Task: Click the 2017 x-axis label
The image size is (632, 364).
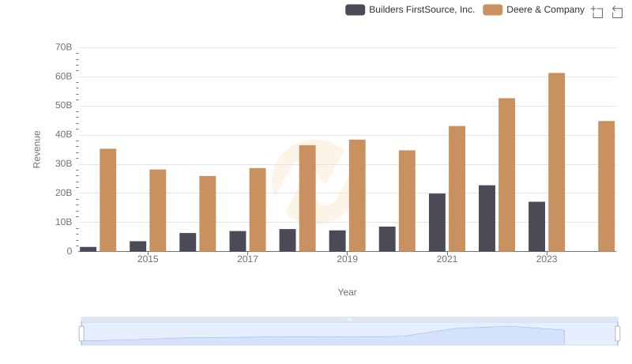Action: [x=247, y=259]
